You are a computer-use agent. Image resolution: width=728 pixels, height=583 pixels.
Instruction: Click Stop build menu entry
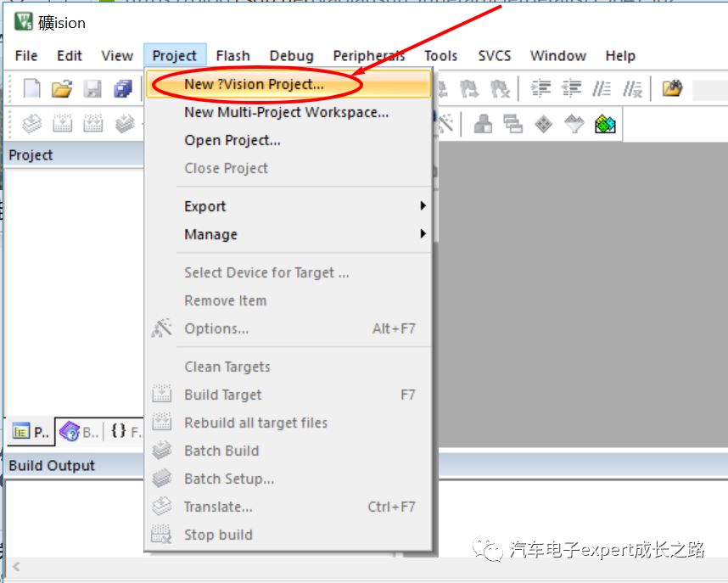tap(288, 535)
